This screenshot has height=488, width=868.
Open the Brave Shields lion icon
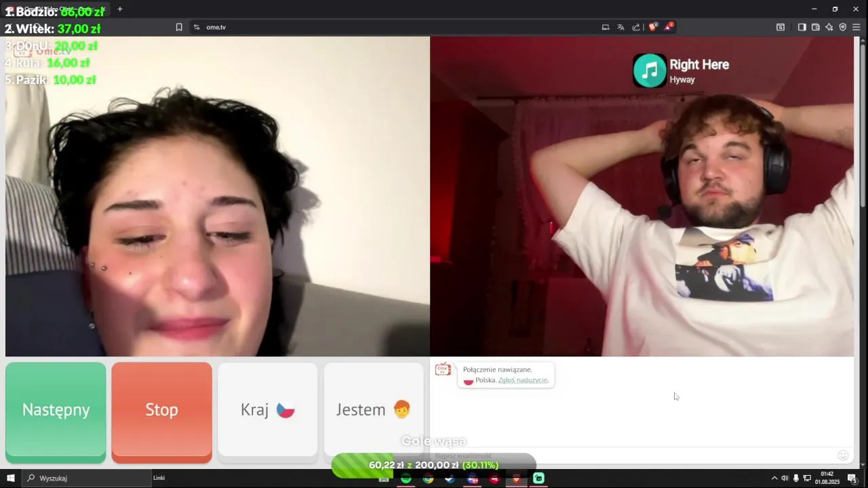[653, 27]
